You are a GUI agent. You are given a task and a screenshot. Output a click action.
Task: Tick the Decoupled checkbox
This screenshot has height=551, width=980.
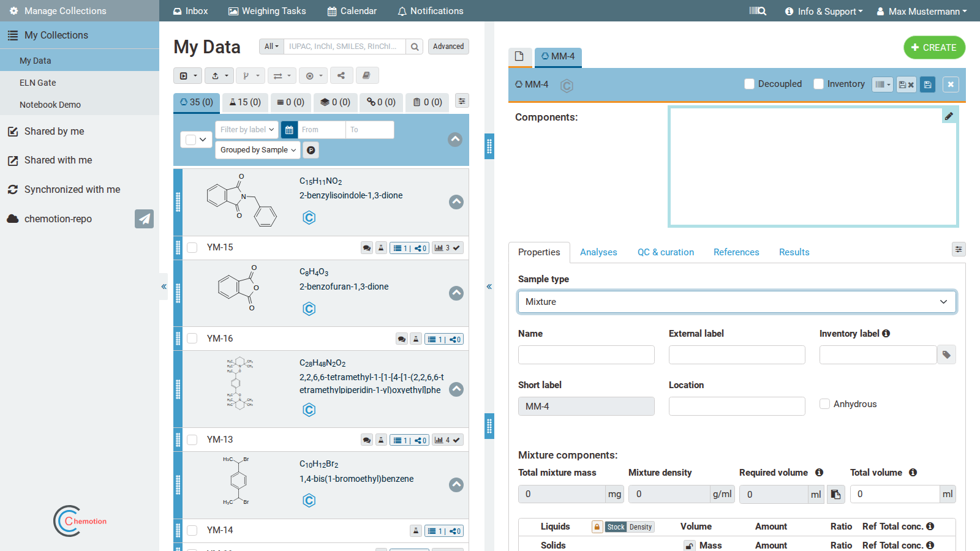point(749,84)
